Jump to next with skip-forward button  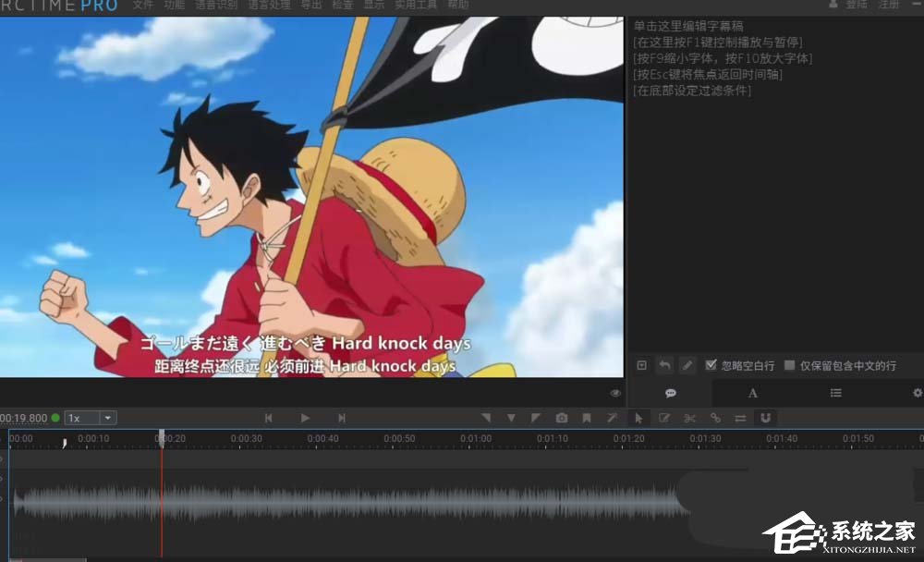(x=342, y=418)
